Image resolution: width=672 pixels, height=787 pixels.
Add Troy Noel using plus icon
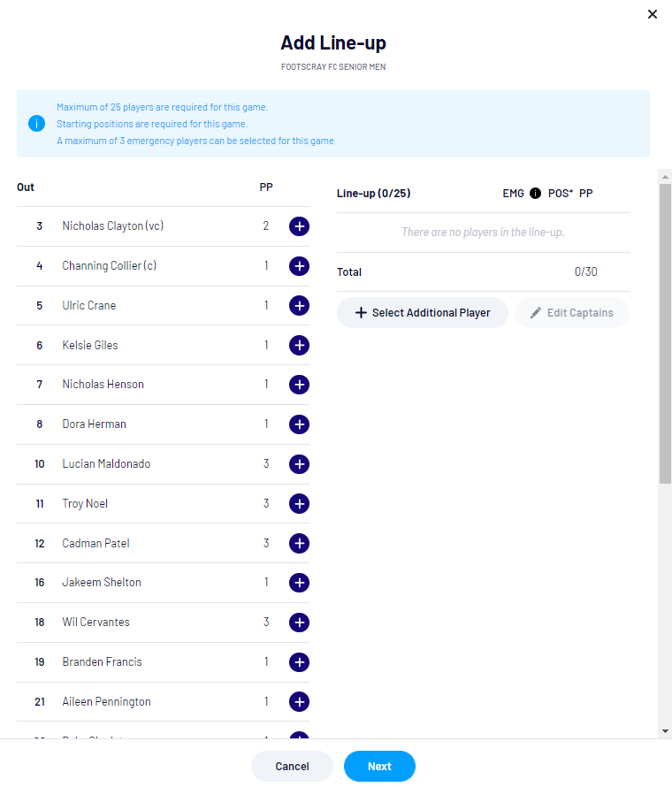pyautogui.click(x=299, y=504)
